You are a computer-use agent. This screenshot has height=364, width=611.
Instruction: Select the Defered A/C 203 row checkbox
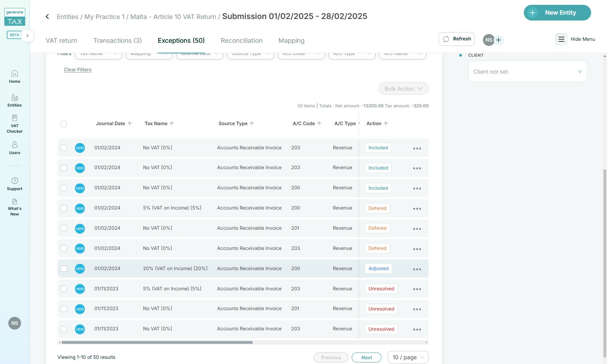64,249
